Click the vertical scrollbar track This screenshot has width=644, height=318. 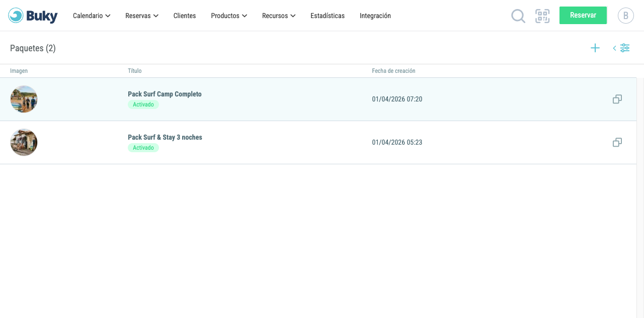(x=640, y=198)
